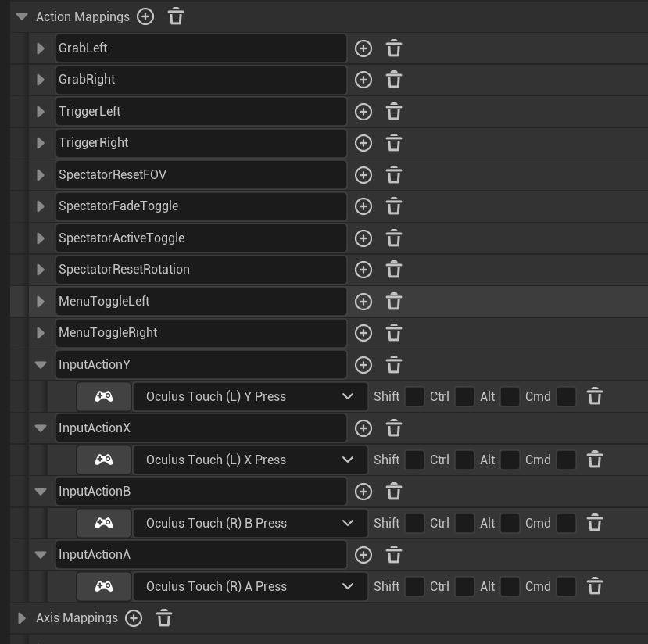Delete the GrabLeft action mapping
This screenshot has height=644, width=648.
[394, 48]
